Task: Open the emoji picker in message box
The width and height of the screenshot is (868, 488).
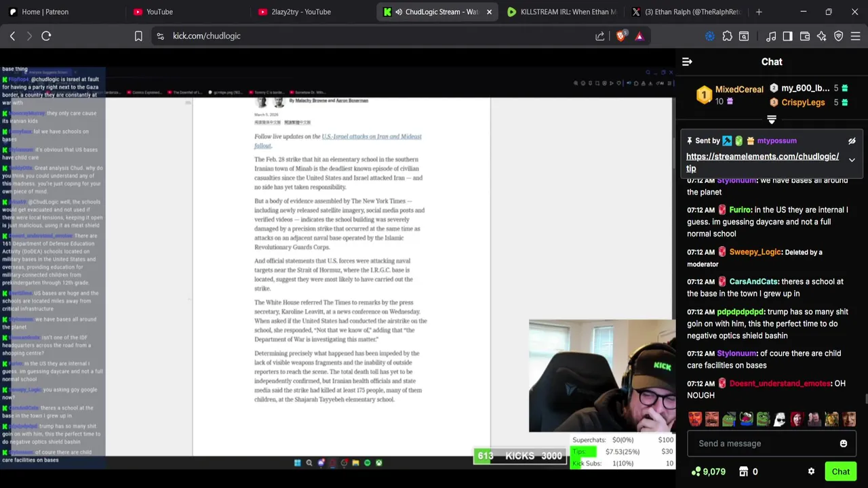Action: (x=844, y=443)
